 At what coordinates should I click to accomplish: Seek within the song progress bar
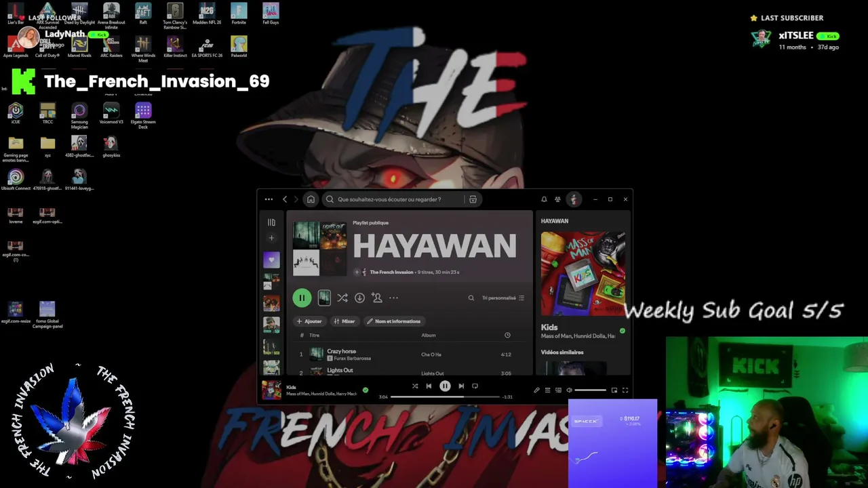click(445, 396)
